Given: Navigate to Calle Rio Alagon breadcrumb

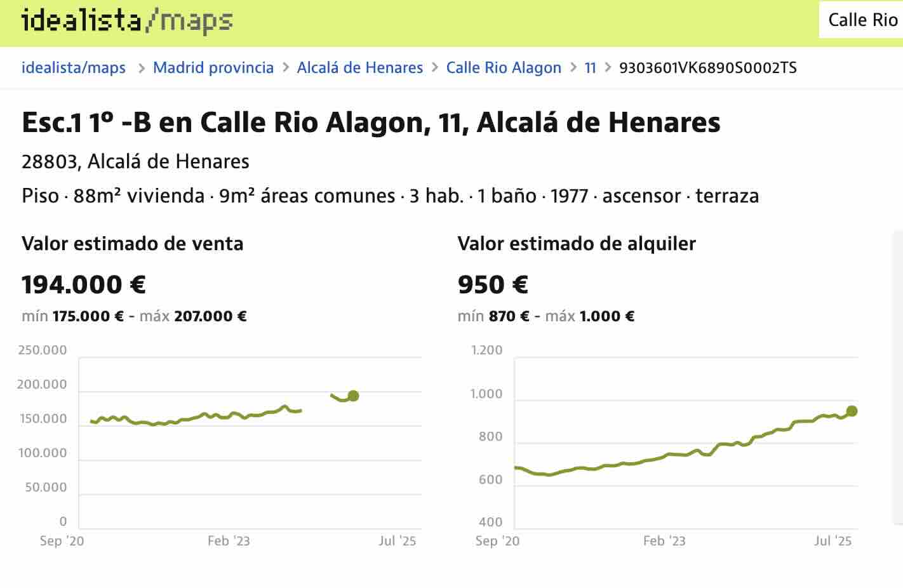Looking at the screenshot, I should 504,68.
